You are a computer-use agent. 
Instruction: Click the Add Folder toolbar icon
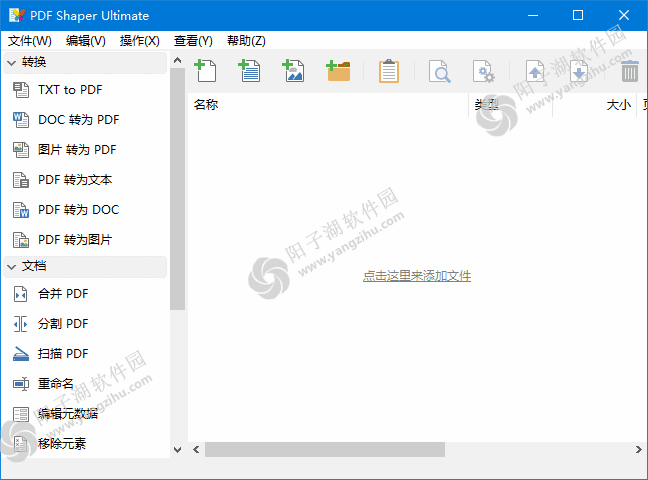[338, 71]
